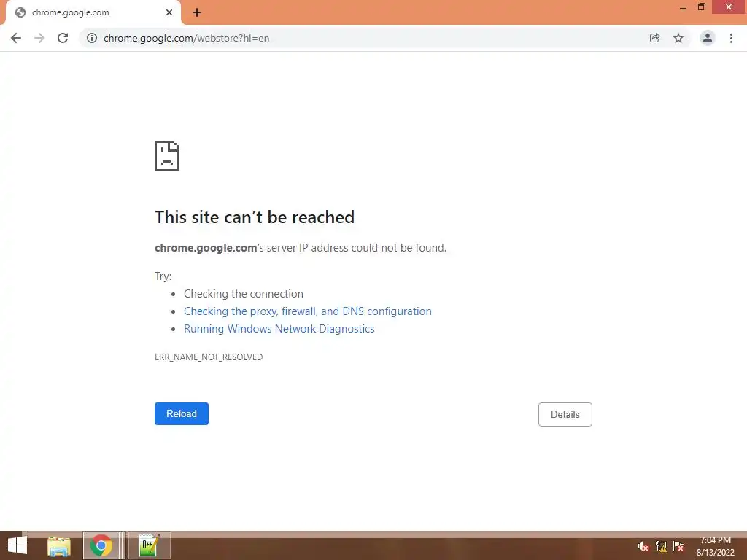
Task: Click the Details button
Action: (x=565, y=414)
